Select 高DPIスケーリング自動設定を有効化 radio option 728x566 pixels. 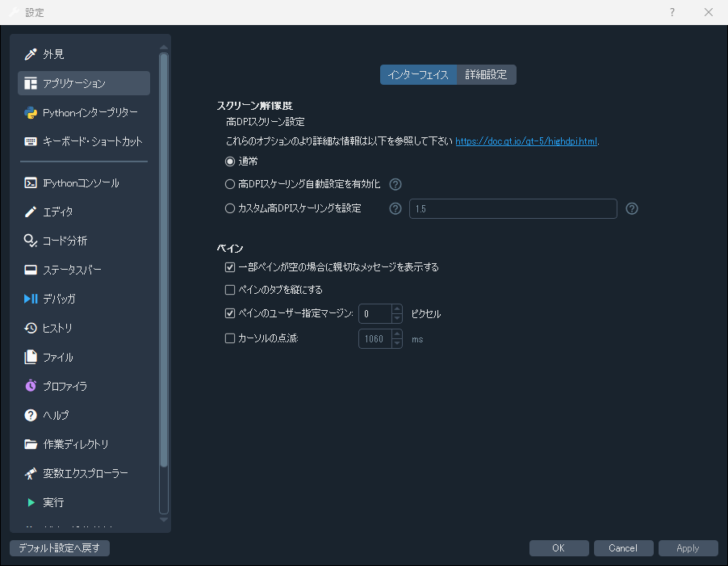pos(230,184)
